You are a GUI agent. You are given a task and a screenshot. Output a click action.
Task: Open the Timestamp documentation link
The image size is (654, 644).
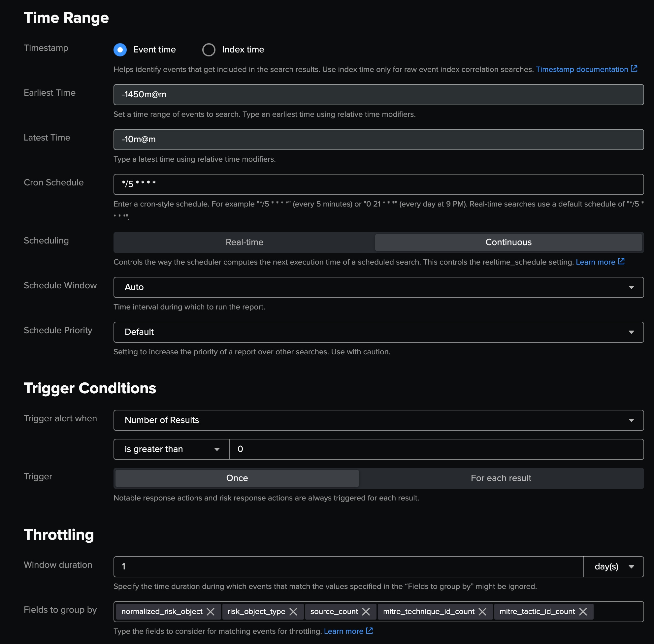tap(586, 69)
